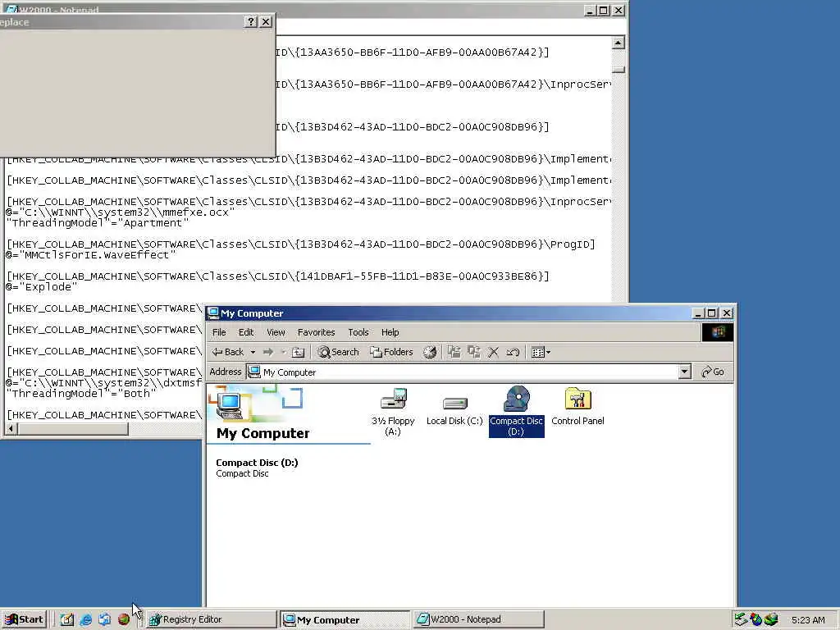Click the Move To toolbar icon
This screenshot has width=840, height=630.
(x=454, y=352)
